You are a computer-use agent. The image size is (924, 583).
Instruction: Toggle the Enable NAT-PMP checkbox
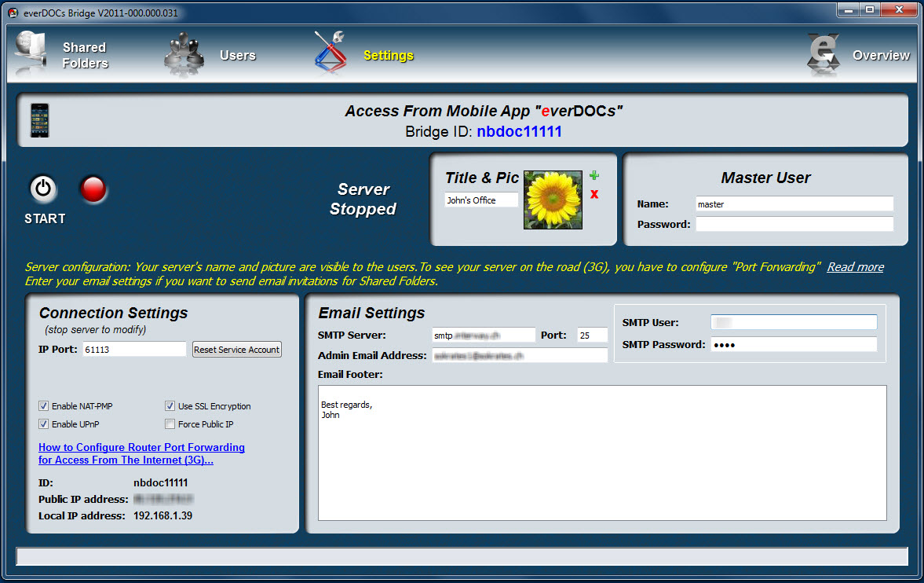click(44, 406)
